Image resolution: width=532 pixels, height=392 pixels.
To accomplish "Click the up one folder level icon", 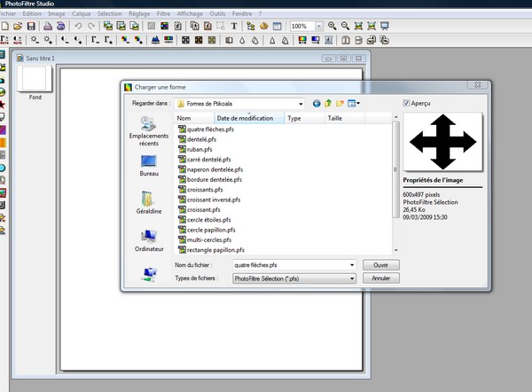I will click(x=328, y=103).
